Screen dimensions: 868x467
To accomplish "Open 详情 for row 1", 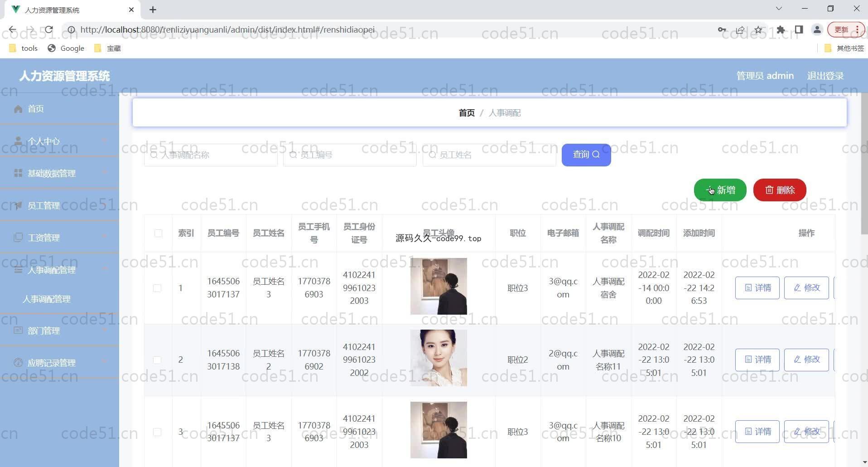I will (x=757, y=288).
